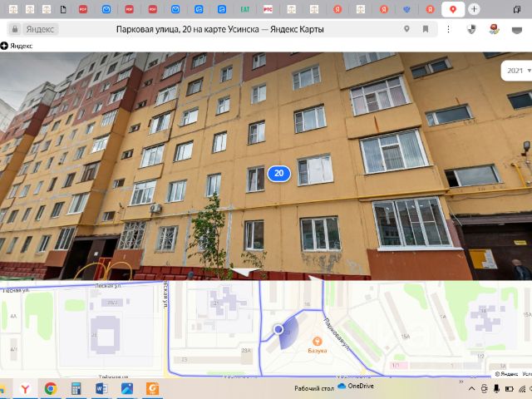Viewport: 532px width, 399px height.
Task: Open Google Chrome from the taskbar
Action: 51,389
